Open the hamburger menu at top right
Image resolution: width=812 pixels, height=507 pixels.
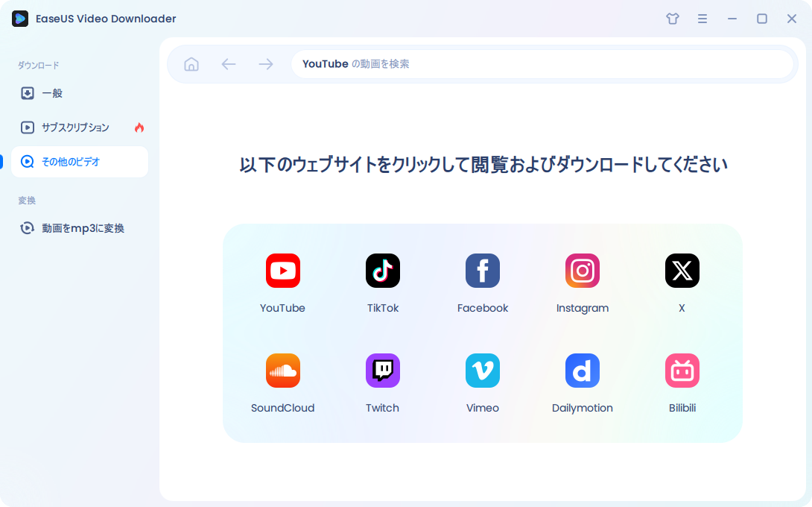(x=702, y=19)
